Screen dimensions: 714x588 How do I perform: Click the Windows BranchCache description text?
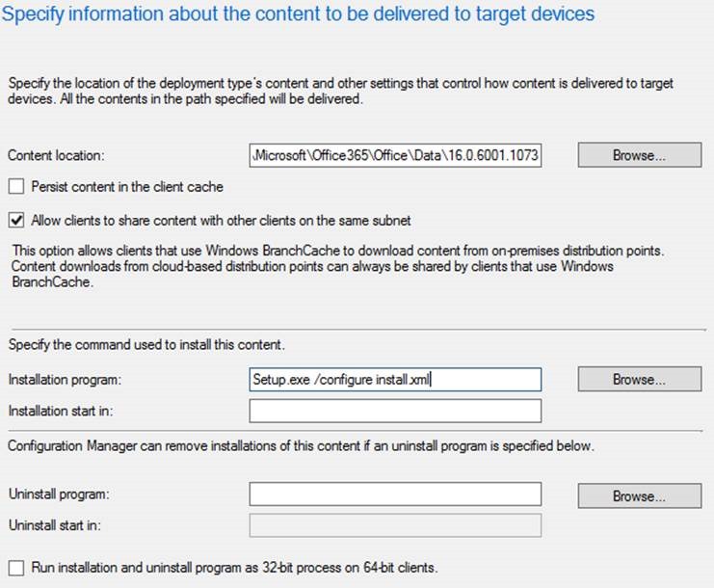(x=337, y=266)
